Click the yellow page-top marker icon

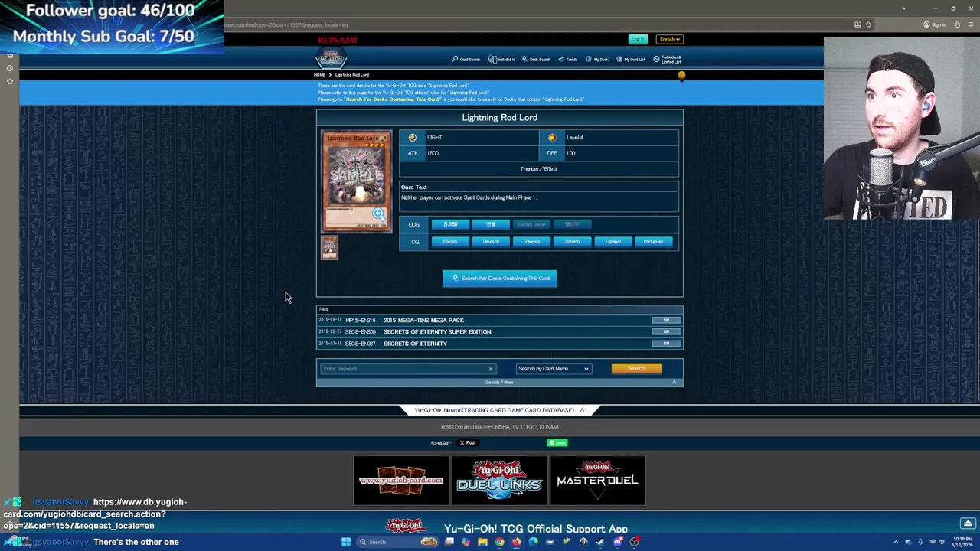point(681,76)
